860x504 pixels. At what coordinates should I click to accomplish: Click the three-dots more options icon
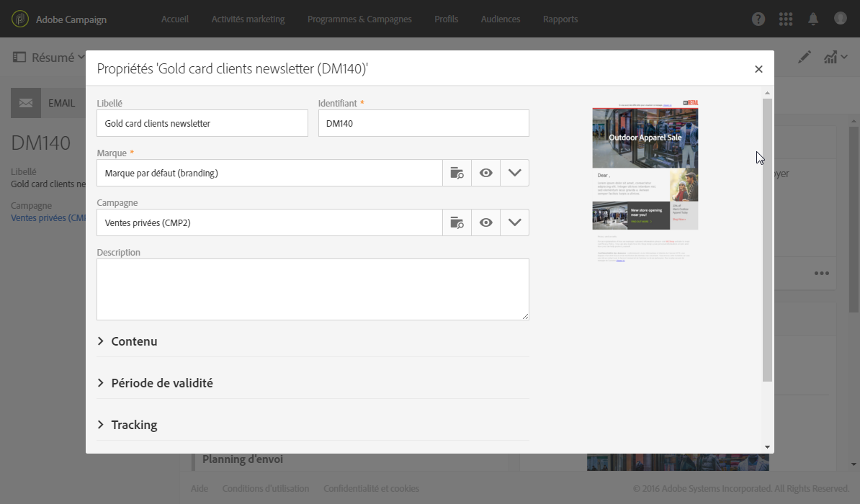click(821, 273)
